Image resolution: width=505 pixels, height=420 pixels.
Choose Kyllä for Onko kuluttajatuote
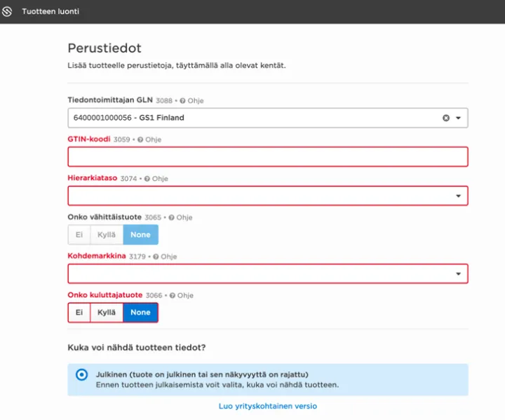pyautogui.click(x=107, y=313)
